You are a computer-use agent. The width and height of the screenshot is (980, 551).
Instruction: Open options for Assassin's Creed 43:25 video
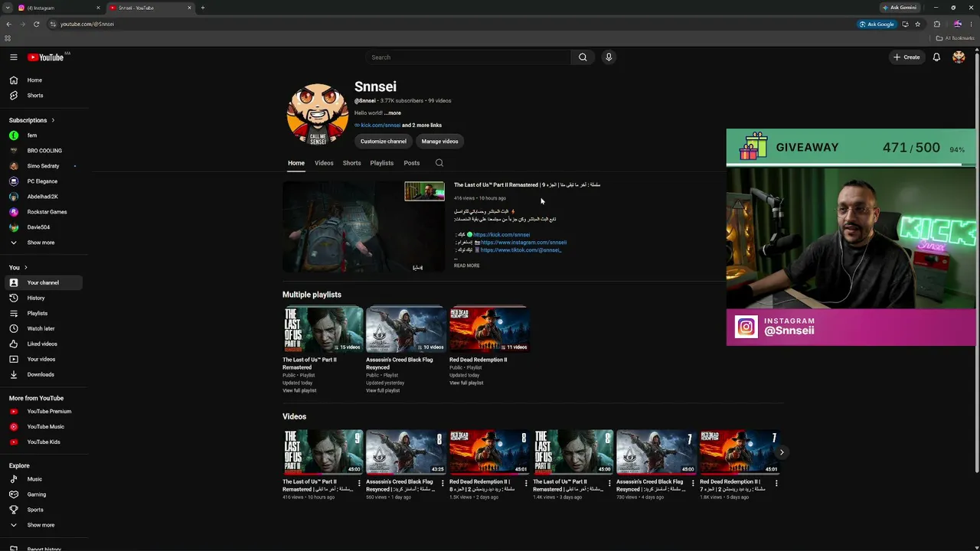(x=443, y=483)
